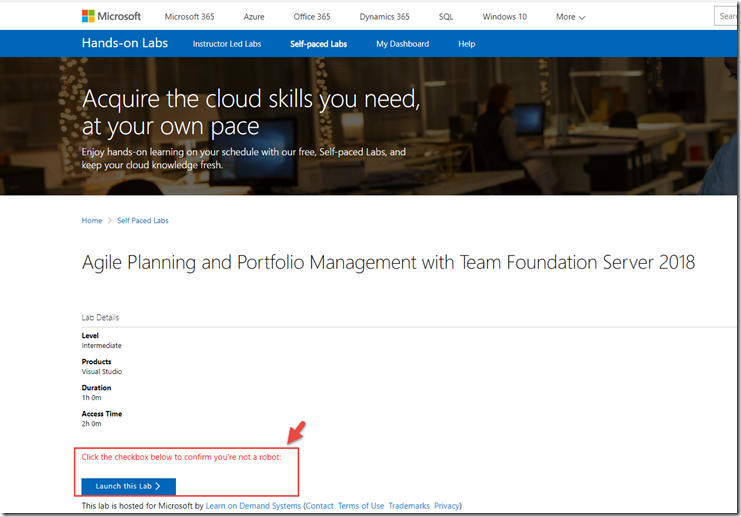Image resolution: width=741 pixels, height=517 pixels.
Task: Switch to Instructor Led Labs tab
Action: 227,44
